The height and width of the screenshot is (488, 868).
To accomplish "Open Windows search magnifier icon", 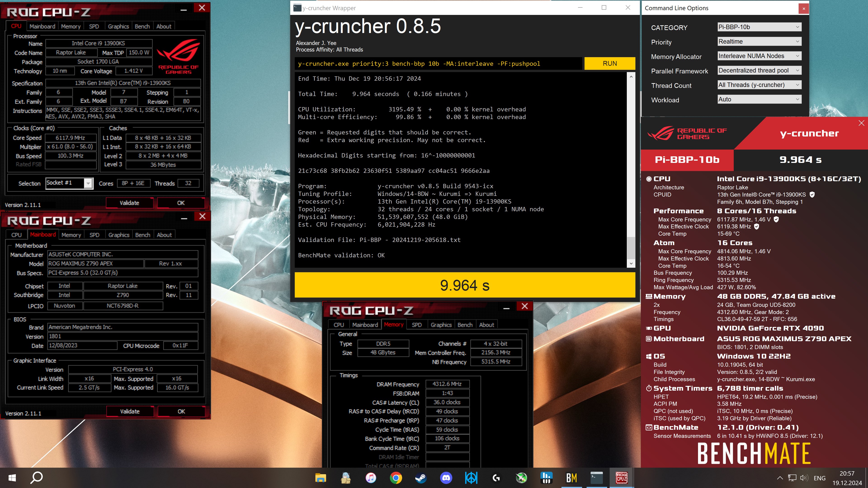I will click(x=36, y=478).
